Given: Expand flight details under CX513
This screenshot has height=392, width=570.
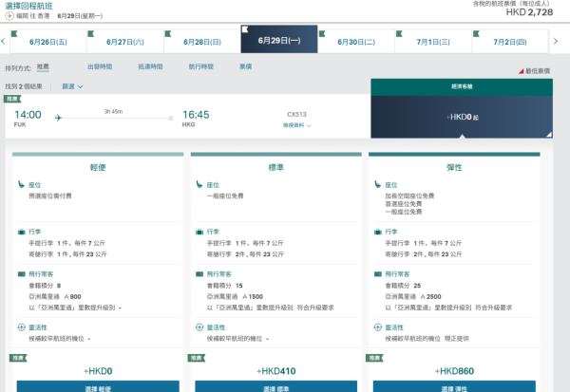Looking at the screenshot, I should (297, 125).
